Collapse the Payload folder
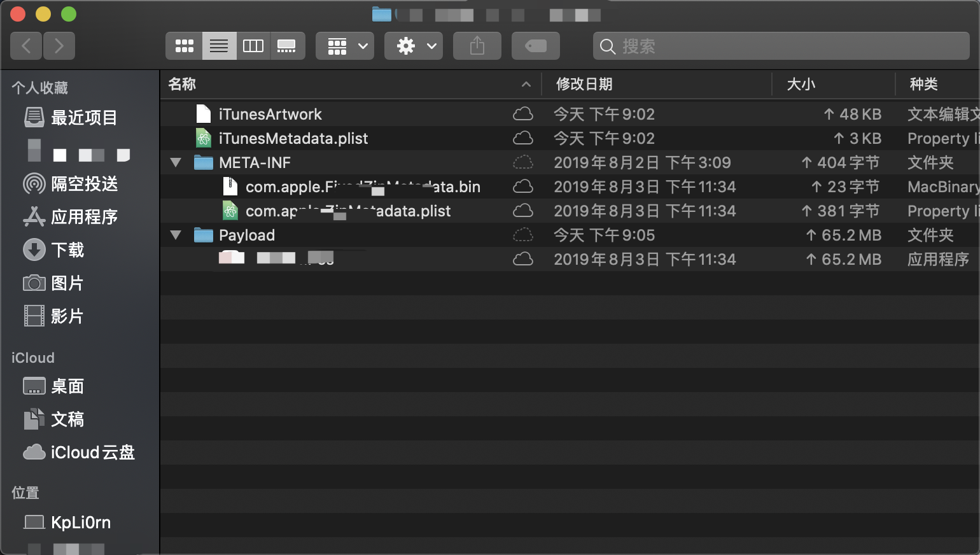The height and width of the screenshot is (555, 980). (x=176, y=235)
